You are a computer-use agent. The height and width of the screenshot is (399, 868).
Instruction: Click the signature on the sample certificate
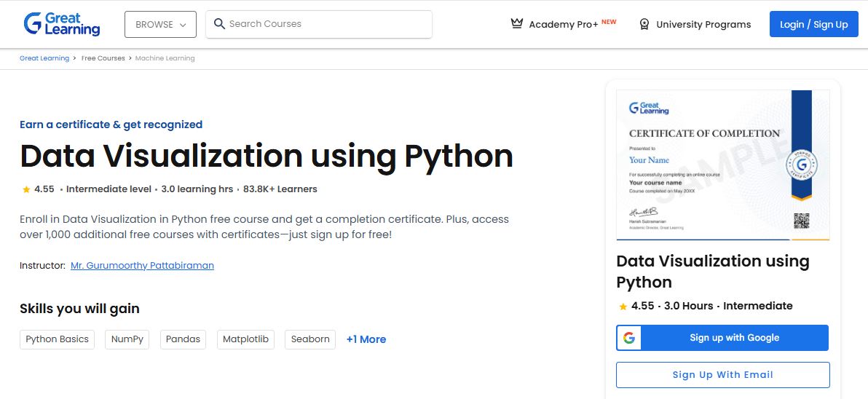click(x=643, y=212)
